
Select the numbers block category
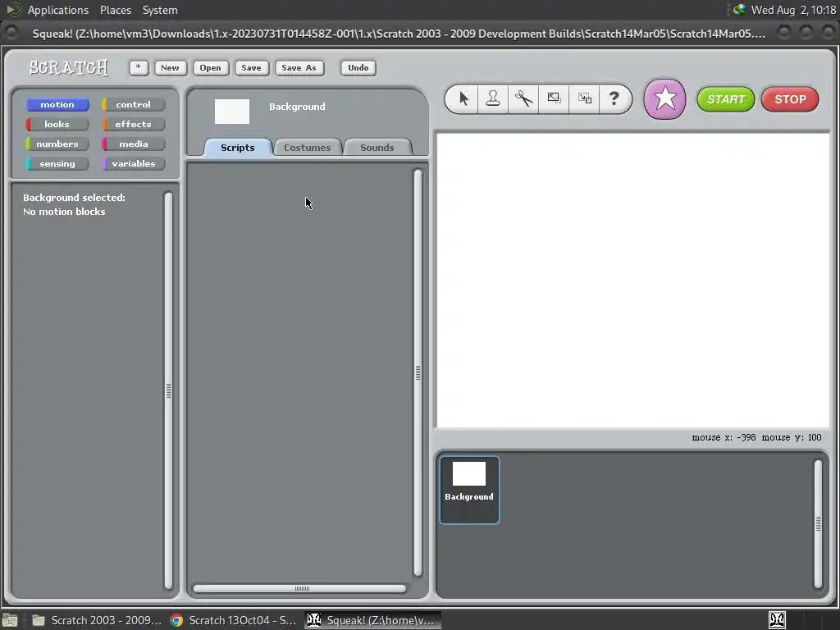pyautogui.click(x=57, y=144)
